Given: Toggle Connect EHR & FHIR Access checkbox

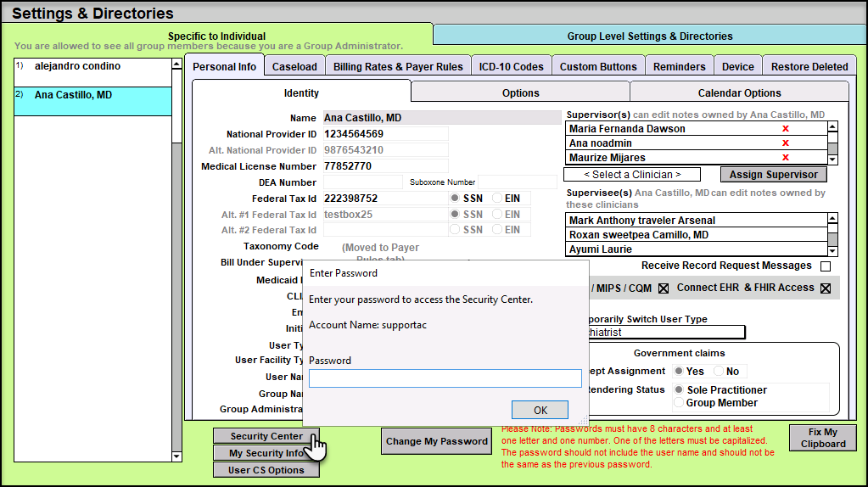Looking at the screenshot, I should [825, 288].
